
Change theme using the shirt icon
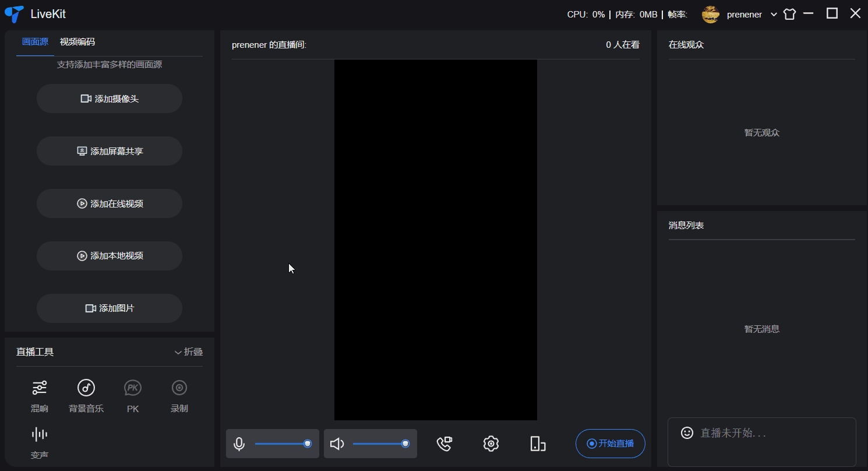point(789,15)
